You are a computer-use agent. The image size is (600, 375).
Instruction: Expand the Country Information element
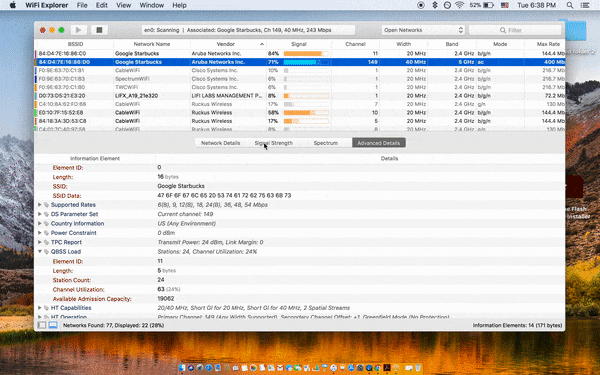[39, 223]
